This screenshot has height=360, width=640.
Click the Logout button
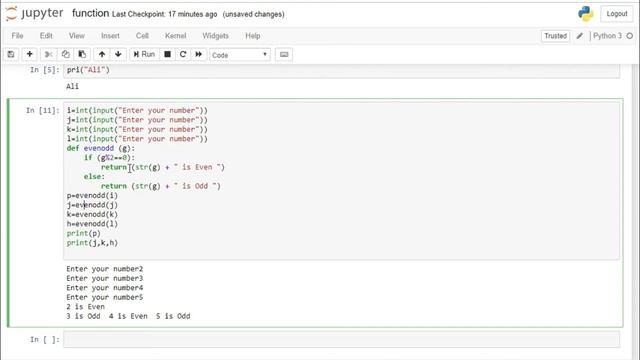616,14
